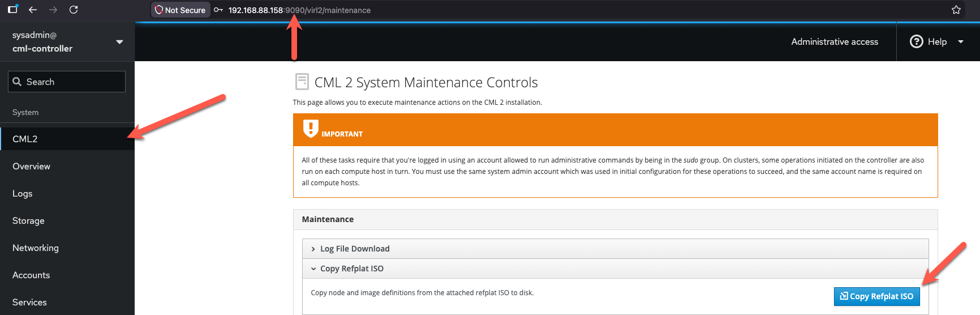The height and width of the screenshot is (315, 980).
Task: Expand the Log File Download section
Action: [615, 249]
